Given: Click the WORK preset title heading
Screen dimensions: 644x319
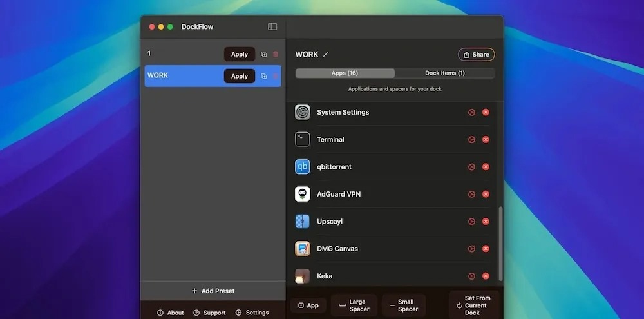Looking at the screenshot, I should coord(307,55).
